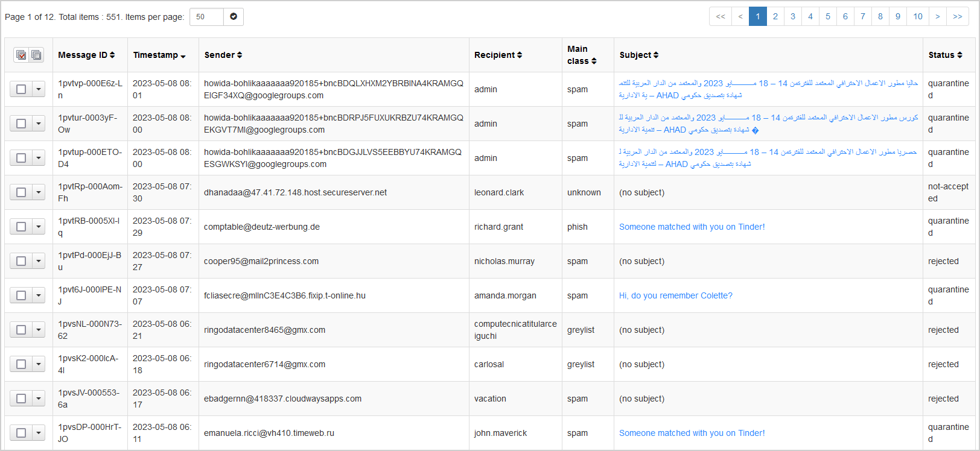Click the items per page input field
This screenshot has height=451, width=980.
pyautogui.click(x=206, y=17)
